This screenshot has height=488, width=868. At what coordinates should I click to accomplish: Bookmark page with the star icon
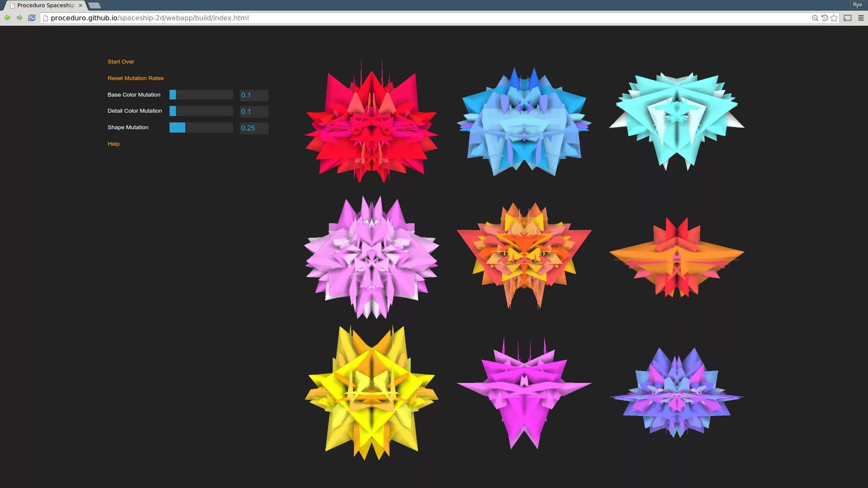click(834, 18)
